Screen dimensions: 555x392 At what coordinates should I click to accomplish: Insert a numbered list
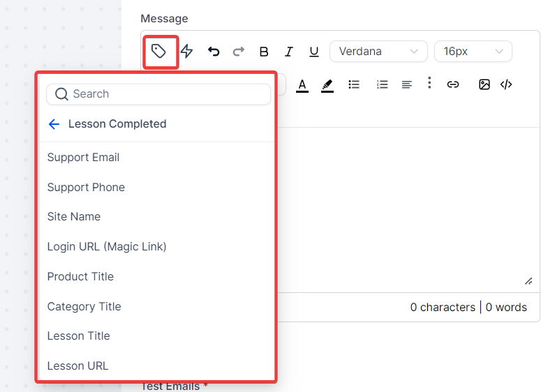coord(382,84)
